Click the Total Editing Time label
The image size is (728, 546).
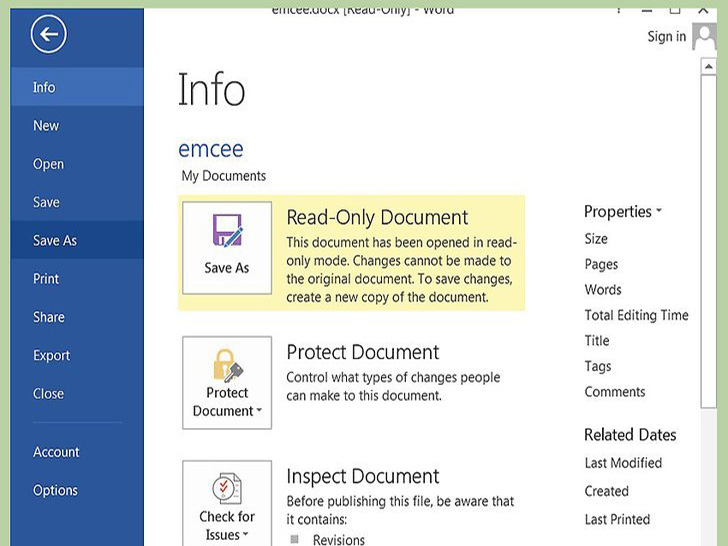pyautogui.click(x=636, y=315)
